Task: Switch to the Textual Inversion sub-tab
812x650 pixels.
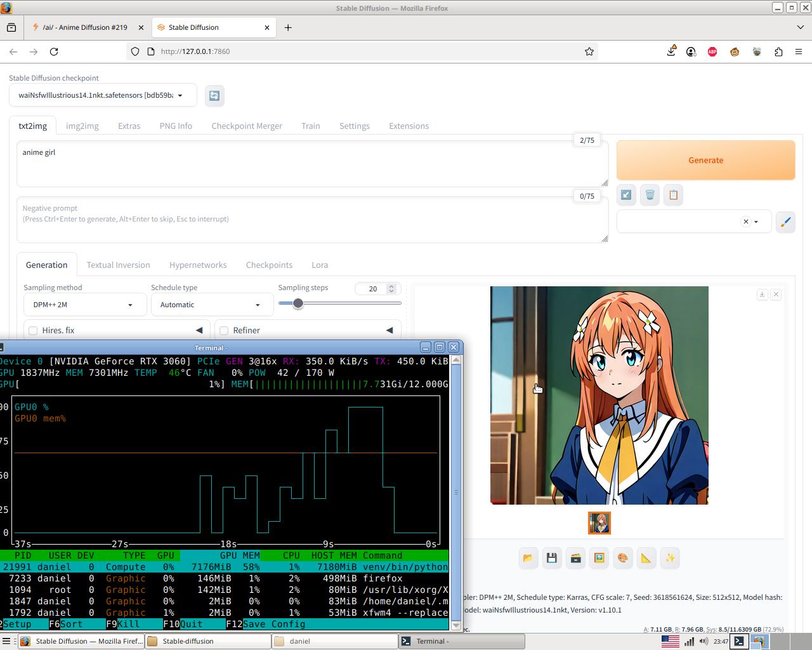Action: click(x=119, y=265)
